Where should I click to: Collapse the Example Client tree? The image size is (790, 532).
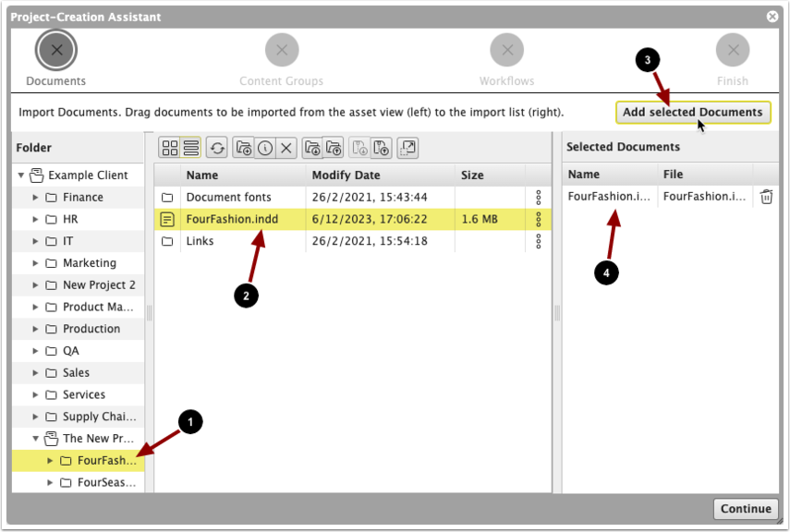pyautogui.click(x=20, y=175)
